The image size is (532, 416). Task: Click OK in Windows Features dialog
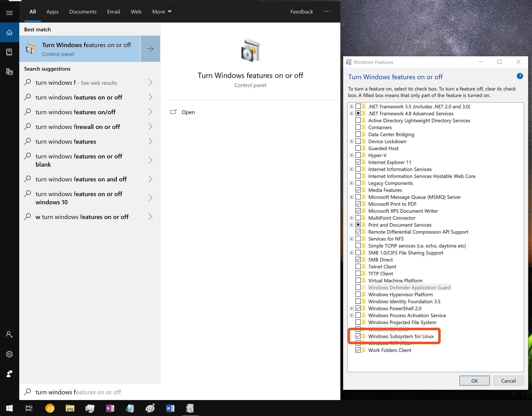(x=474, y=381)
